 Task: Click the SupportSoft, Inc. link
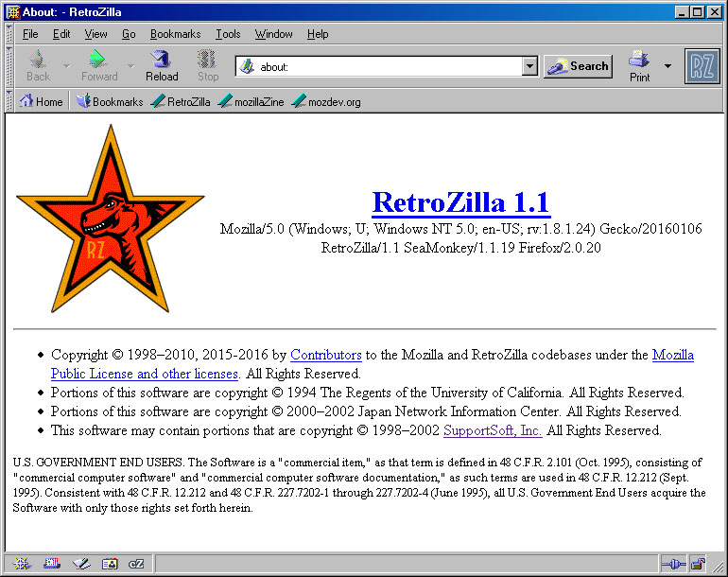coord(493,430)
